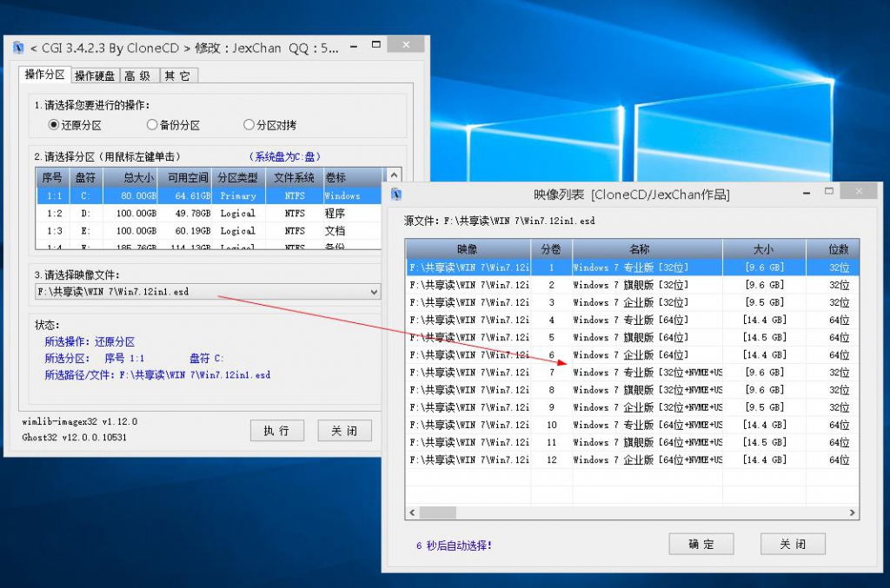Viewport: 890px width, 588px height.
Task: Select partition row 1:2 labeled 程序
Action: (209, 213)
